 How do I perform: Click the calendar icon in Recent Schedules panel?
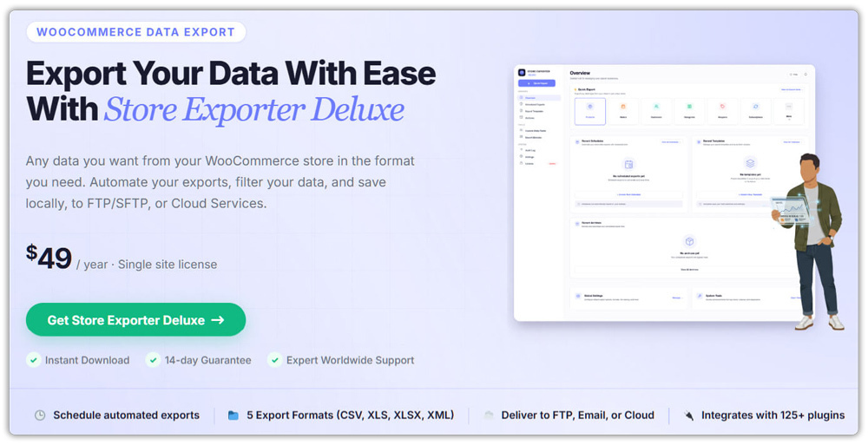pyautogui.click(x=628, y=165)
